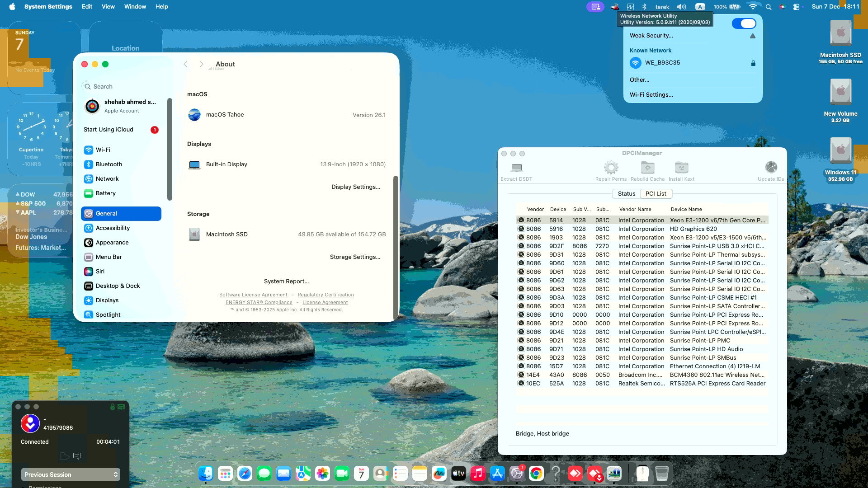Click the Extract DSDT icon in DPCIManager
The height and width of the screenshot is (488, 868).
click(x=515, y=167)
